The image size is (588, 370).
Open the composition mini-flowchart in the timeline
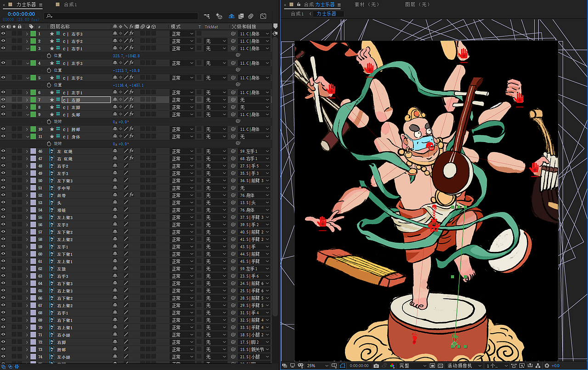(208, 16)
